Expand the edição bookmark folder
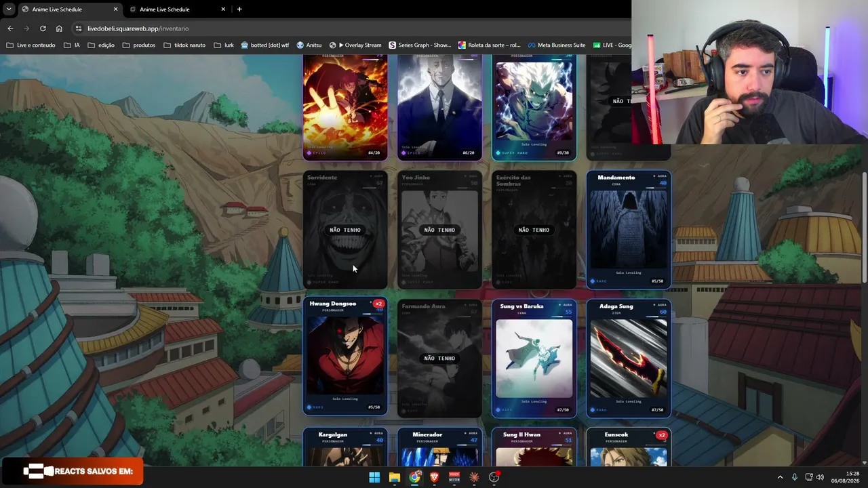 [101, 45]
